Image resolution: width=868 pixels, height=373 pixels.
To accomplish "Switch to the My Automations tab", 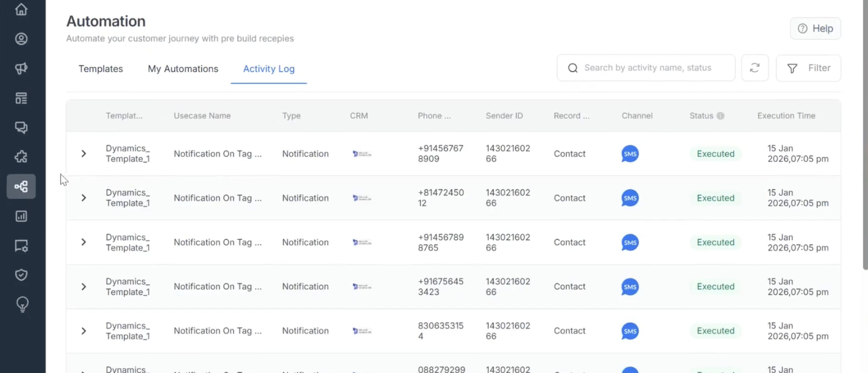I will [x=183, y=69].
